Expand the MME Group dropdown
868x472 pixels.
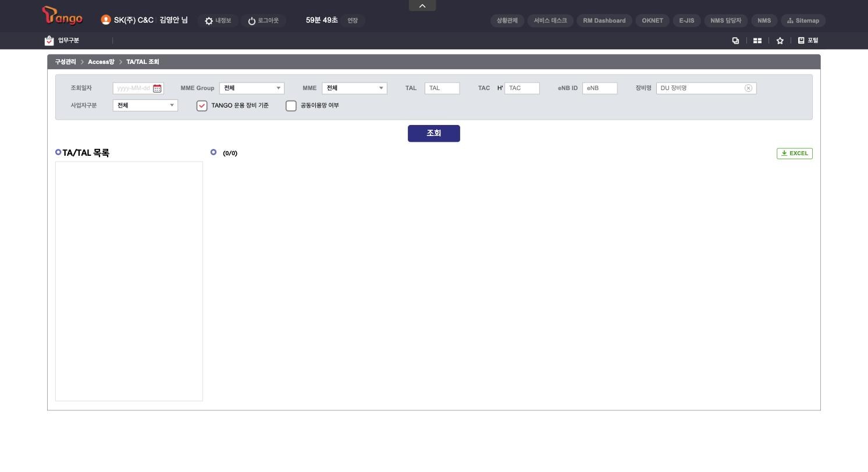(x=252, y=88)
